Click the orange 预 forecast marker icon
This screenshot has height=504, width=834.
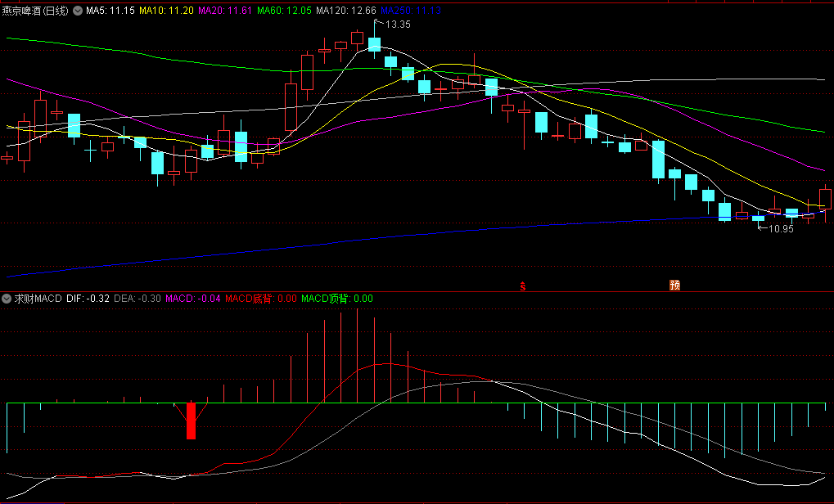coord(675,285)
